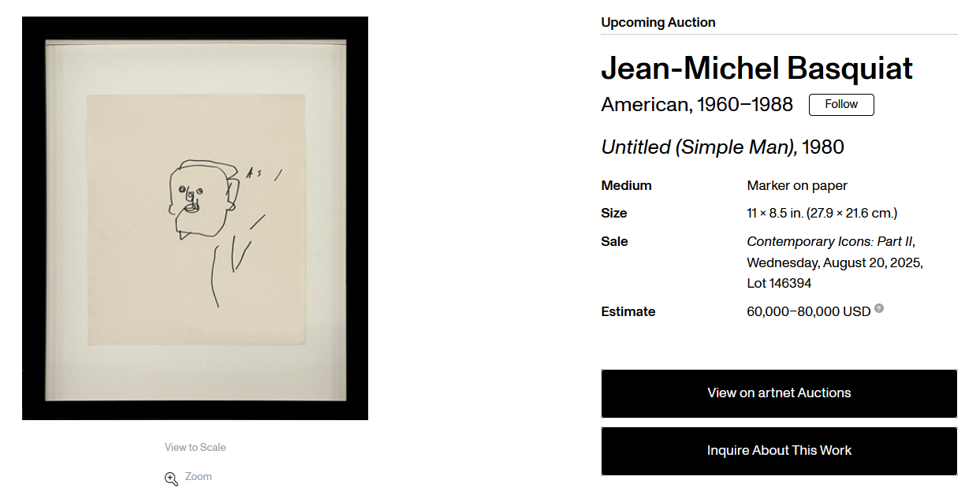Open the Contemporary Icons: Part II sale
The height and width of the screenshot is (495, 980).
(830, 241)
